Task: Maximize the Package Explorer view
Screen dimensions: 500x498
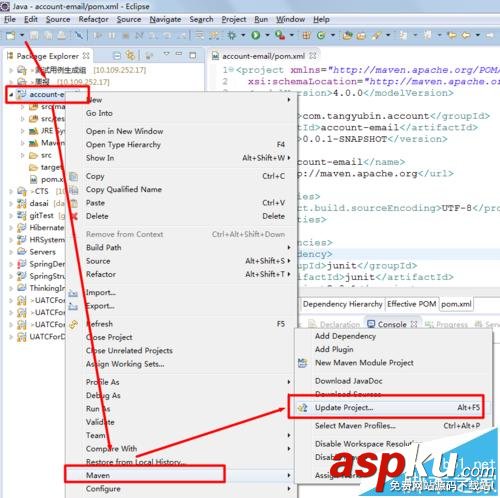Action: click(x=193, y=55)
